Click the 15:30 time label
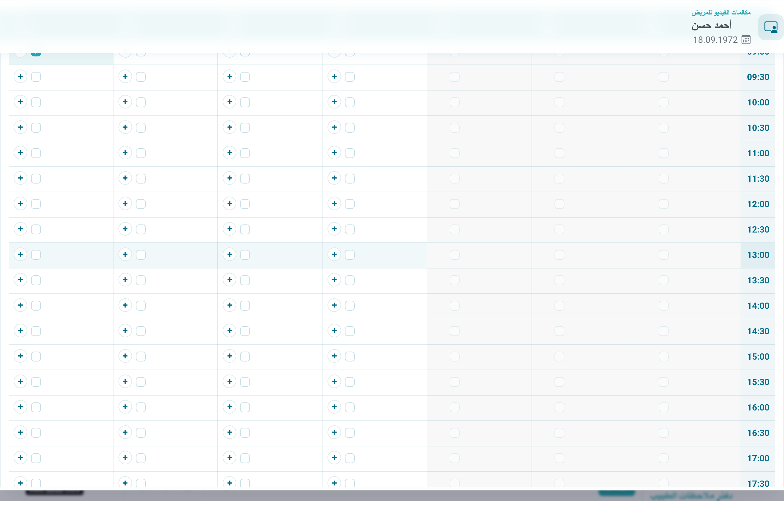 point(758,382)
